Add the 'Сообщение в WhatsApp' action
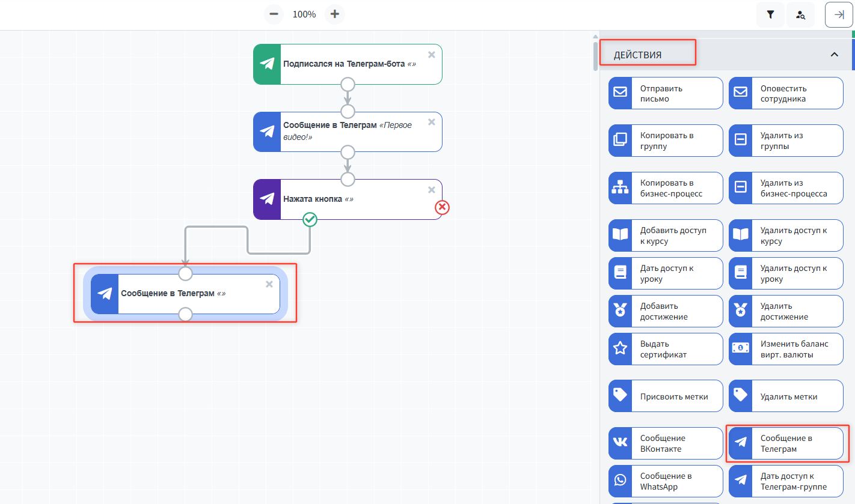This screenshot has width=855, height=504. 665,481
